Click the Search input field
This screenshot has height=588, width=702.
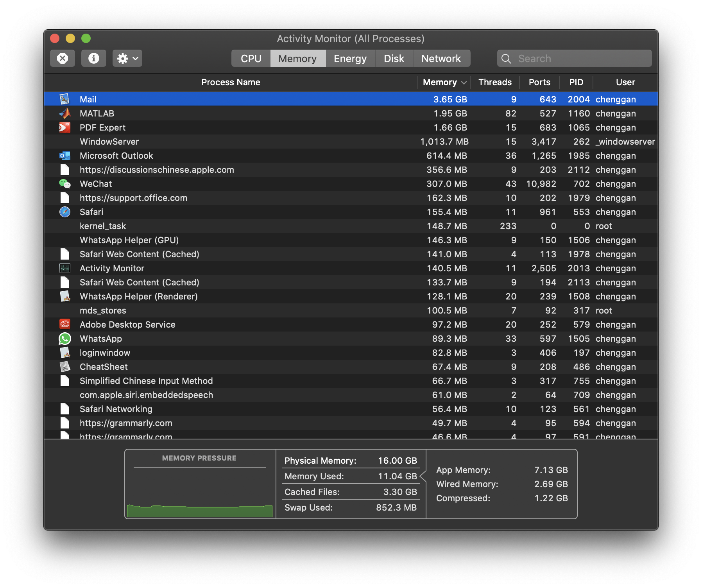578,59
